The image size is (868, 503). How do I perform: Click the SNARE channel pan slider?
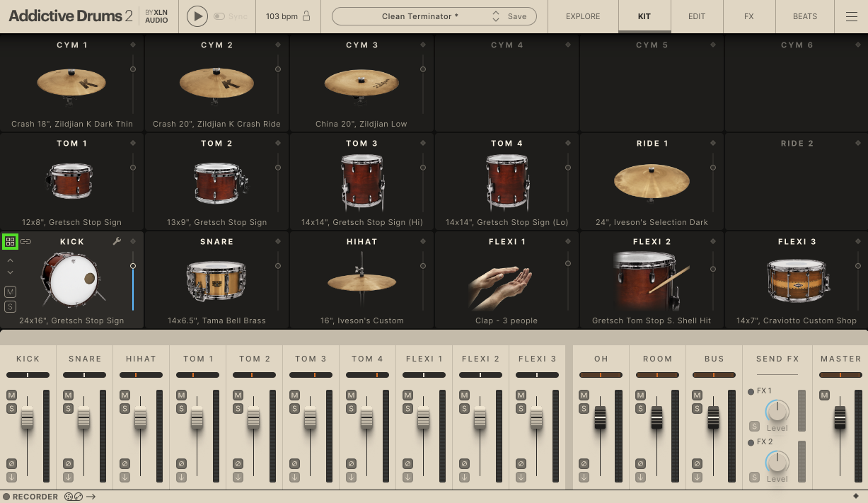84,375
